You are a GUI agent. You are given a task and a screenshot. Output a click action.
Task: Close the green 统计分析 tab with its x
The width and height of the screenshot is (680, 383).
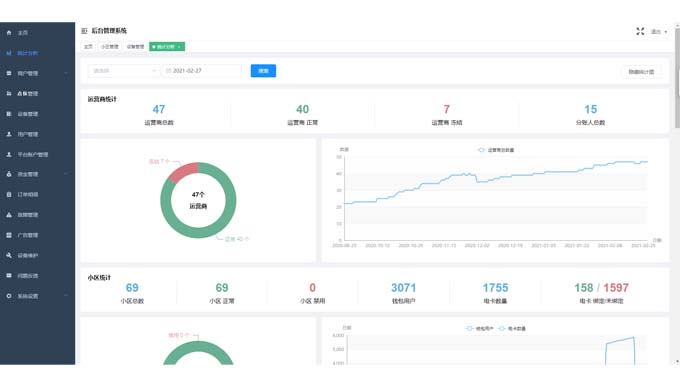[x=179, y=46]
